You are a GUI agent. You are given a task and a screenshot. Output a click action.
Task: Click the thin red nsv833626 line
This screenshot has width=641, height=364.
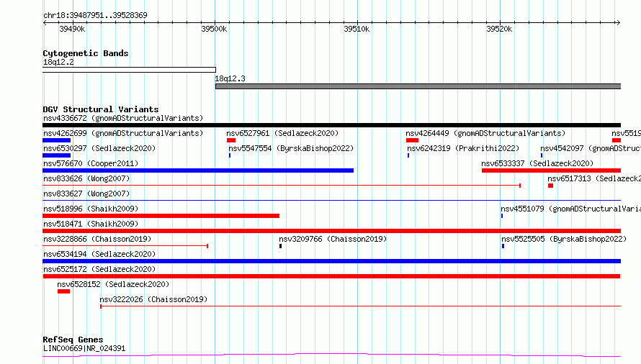pyautogui.click(x=282, y=186)
